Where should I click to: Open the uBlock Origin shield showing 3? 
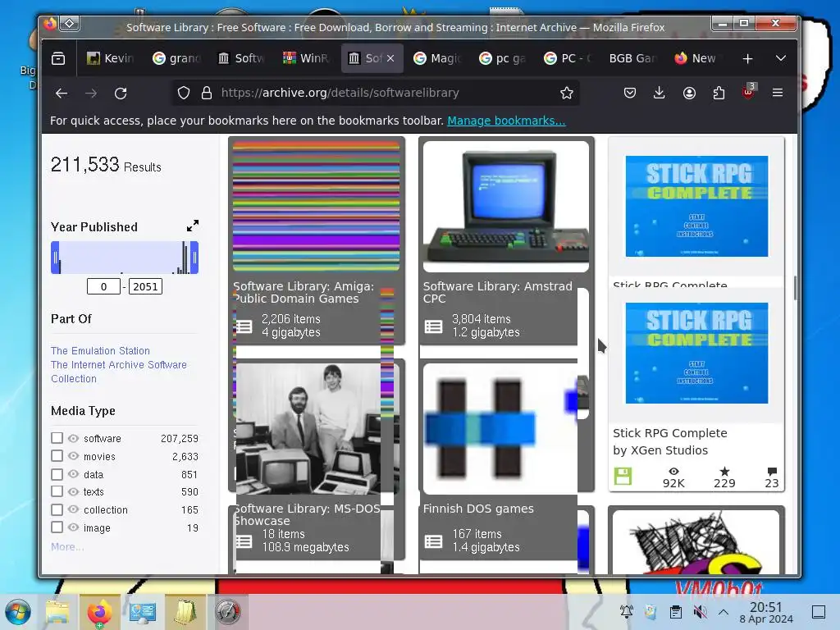click(748, 91)
